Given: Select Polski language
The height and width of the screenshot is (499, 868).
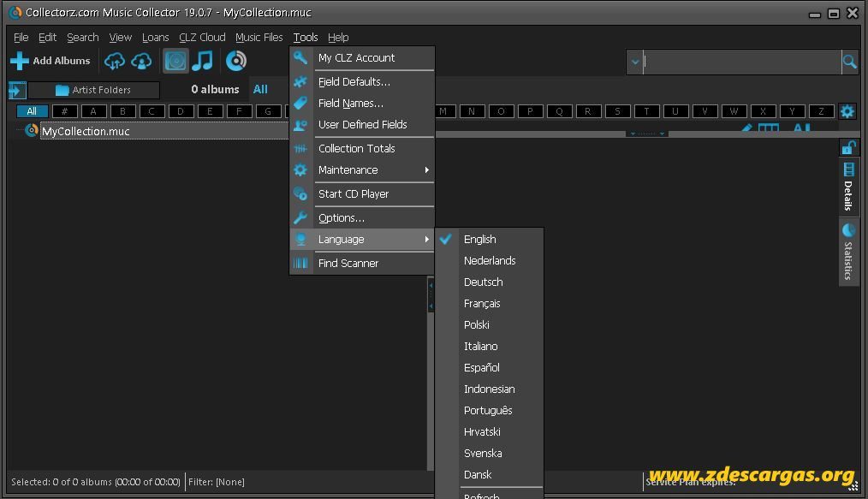Looking at the screenshot, I should coord(490,324).
